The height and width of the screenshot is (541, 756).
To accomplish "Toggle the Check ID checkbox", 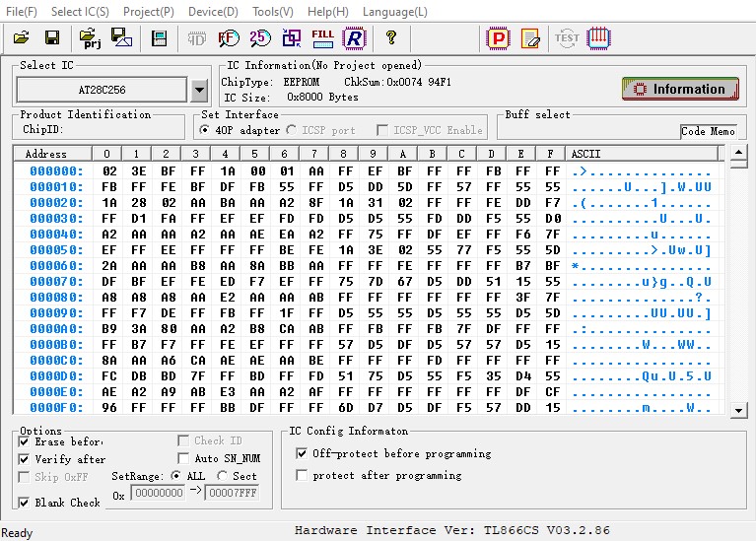I will pyautogui.click(x=183, y=440).
